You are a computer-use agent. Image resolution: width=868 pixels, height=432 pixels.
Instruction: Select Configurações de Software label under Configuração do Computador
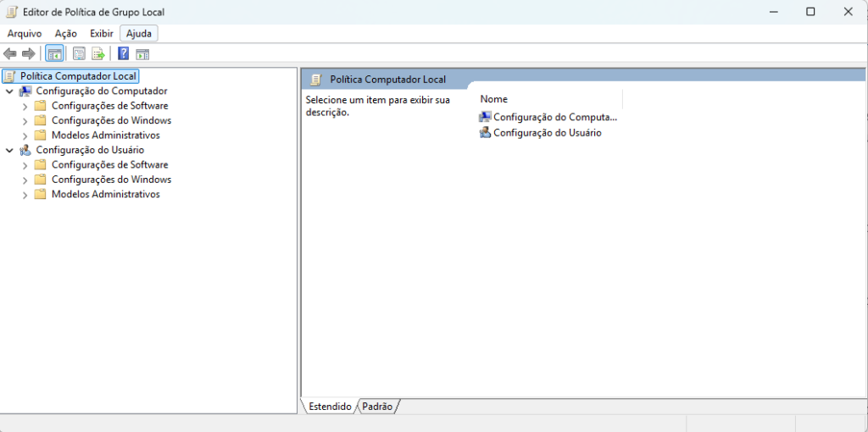[x=109, y=106]
